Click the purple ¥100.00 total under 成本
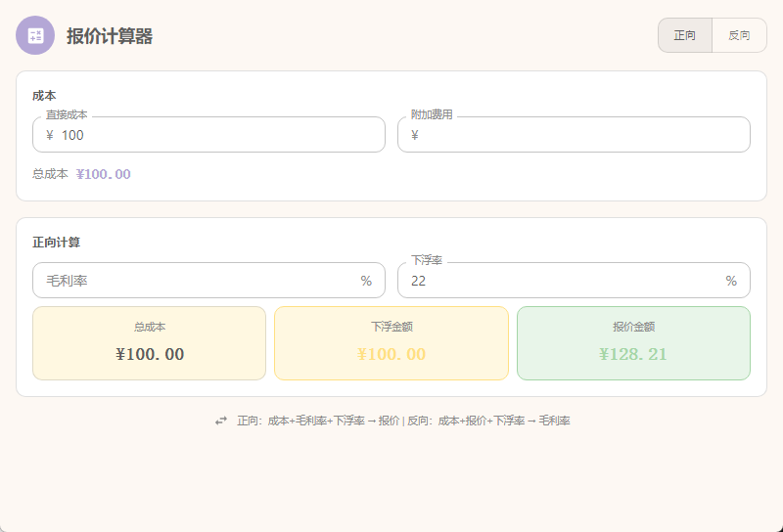 point(103,174)
